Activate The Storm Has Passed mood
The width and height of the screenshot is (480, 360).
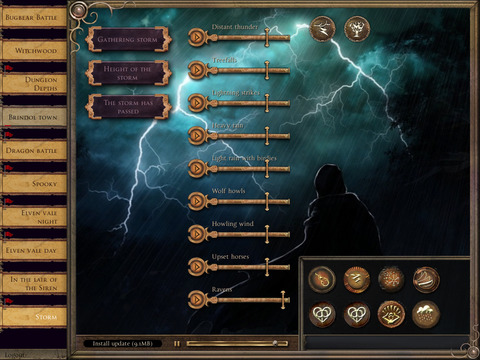[x=128, y=107]
